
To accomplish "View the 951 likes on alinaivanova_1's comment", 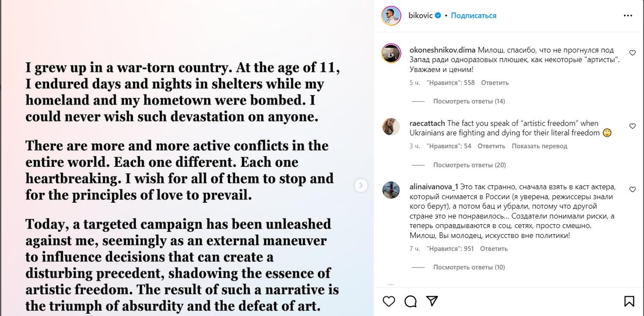I will (x=450, y=249).
